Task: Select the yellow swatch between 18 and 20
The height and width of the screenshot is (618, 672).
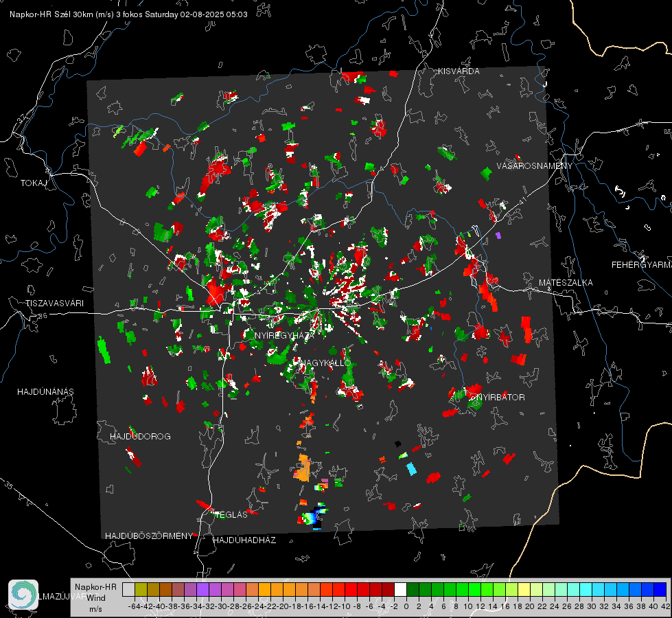Action: [524, 589]
